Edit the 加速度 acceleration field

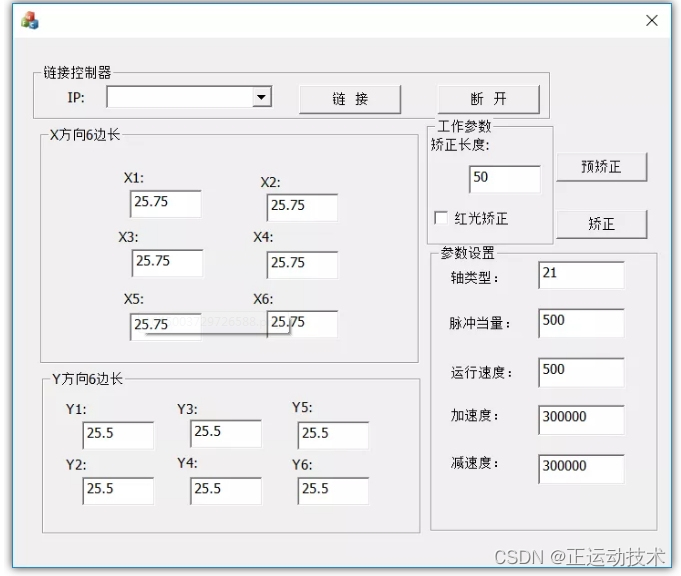click(581, 420)
